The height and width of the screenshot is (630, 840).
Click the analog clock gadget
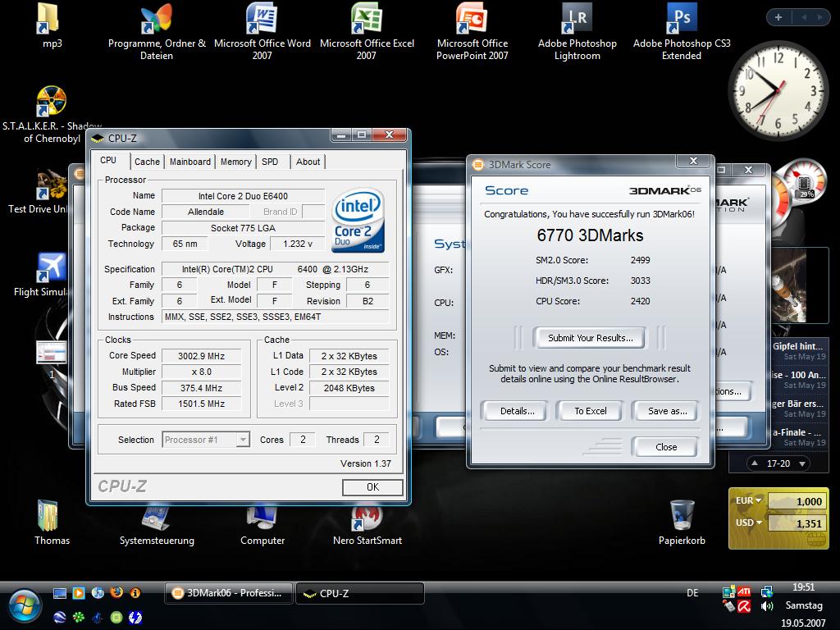778,90
